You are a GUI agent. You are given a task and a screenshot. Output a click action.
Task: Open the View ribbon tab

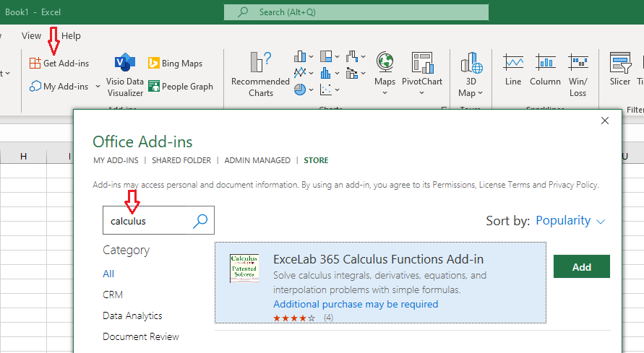31,35
